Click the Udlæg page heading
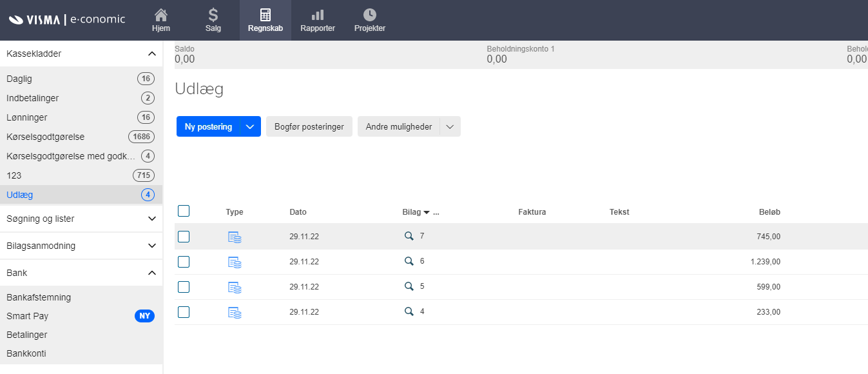This screenshot has height=374, width=868. (x=199, y=89)
